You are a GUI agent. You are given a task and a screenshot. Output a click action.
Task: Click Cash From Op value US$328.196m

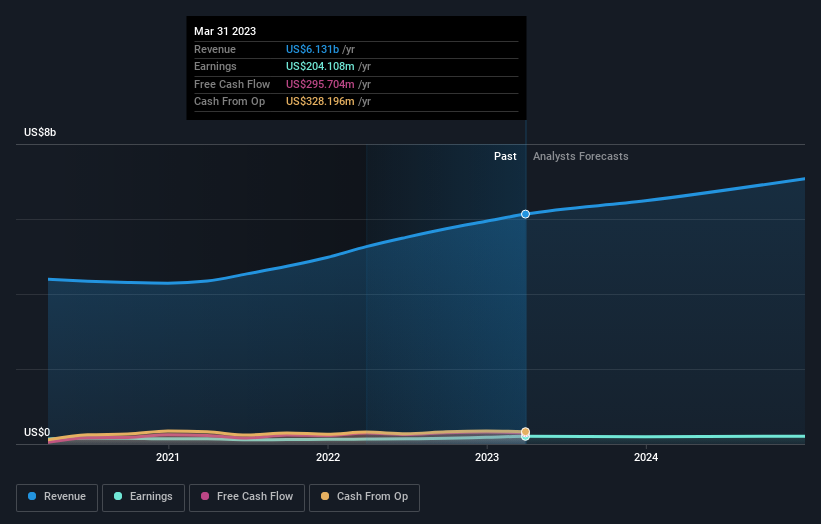(320, 102)
